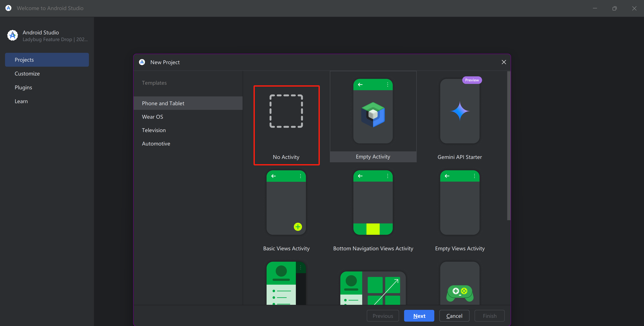Click back arrow in Bottom Navigation thumbnail
The height and width of the screenshot is (326, 644).
pyautogui.click(x=360, y=176)
